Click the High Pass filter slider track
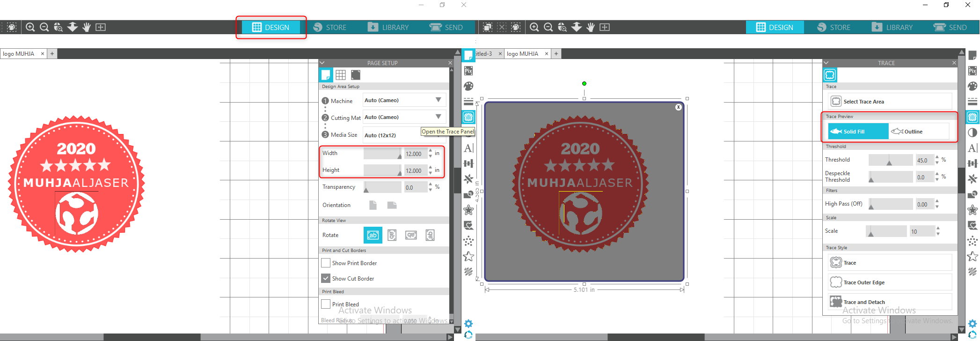The width and height of the screenshot is (980, 341). [x=891, y=204]
